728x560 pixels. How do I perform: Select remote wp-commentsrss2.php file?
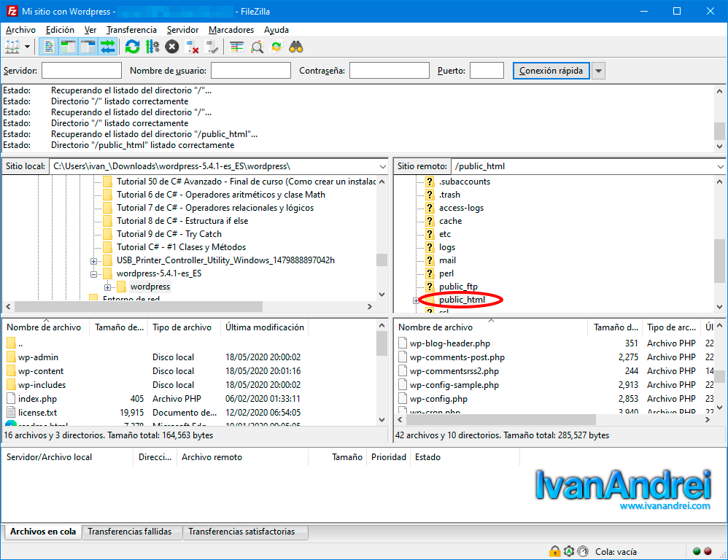point(454,371)
